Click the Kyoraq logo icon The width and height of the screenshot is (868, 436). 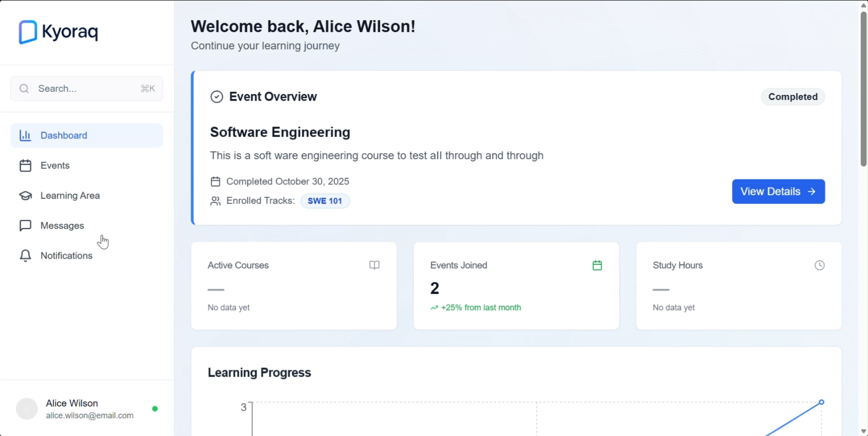(x=28, y=32)
